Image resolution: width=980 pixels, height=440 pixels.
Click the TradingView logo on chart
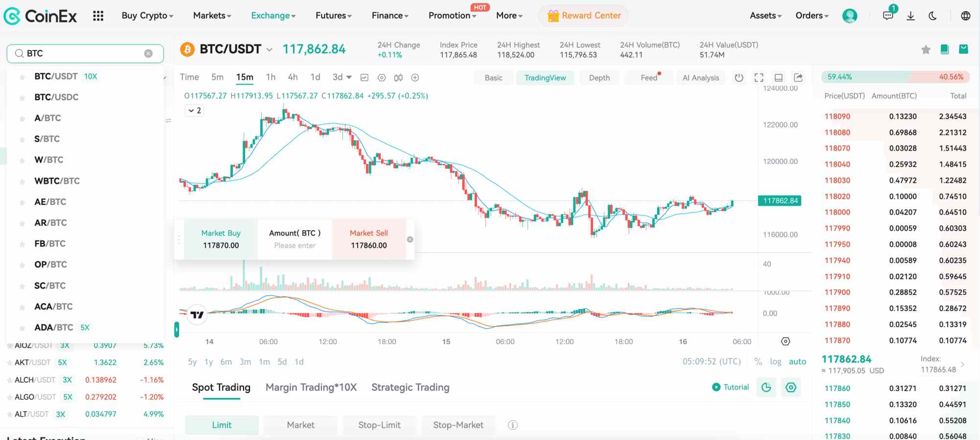197,315
